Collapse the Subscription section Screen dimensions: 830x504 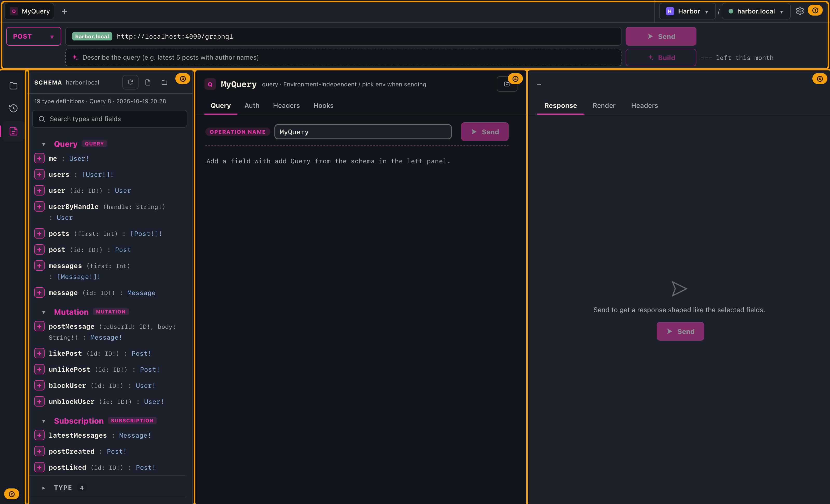coord(44,421)
